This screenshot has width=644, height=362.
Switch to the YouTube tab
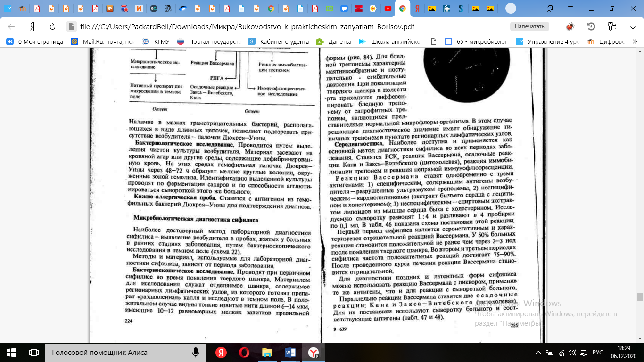(388, 8)
